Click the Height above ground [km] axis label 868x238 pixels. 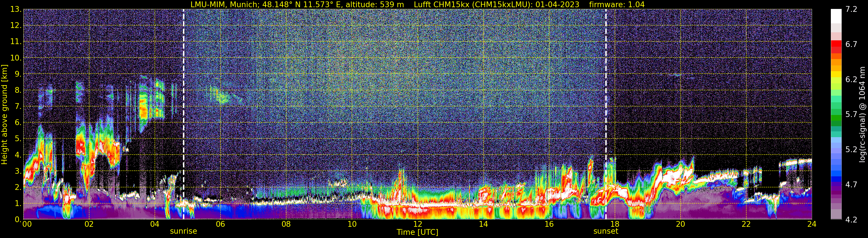[4, 115]
